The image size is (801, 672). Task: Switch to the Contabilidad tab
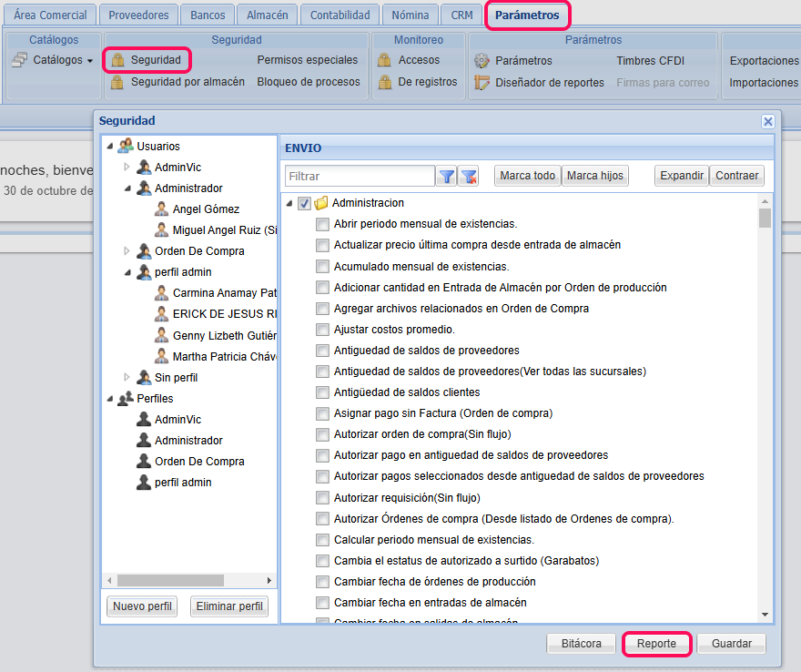coord(340,15)
